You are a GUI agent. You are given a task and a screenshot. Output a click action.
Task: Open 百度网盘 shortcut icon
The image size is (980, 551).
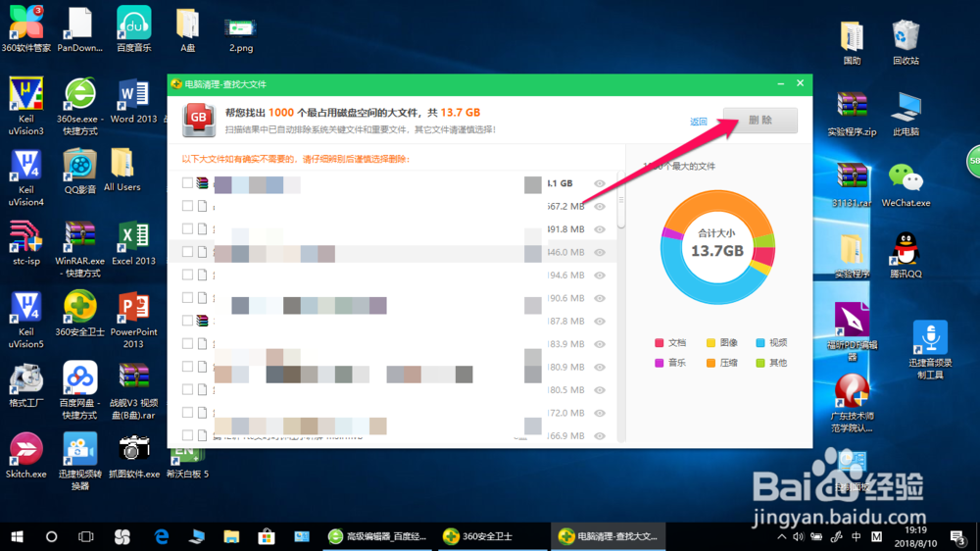click(x=80, y=390)
